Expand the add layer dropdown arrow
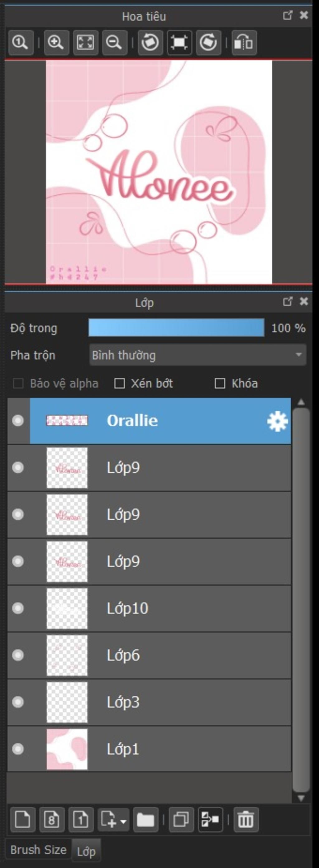Screen dimensions: 319x868 point(123,821)
